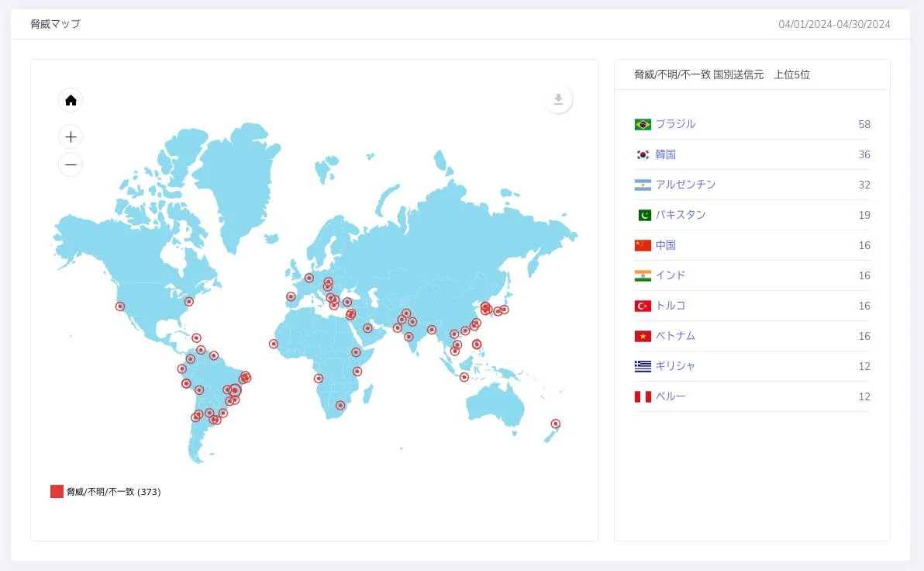Screen dimensions: 924x571
Task: Click date range 04/01/2024-04/30/2024
Action: [x=834, y=24]
